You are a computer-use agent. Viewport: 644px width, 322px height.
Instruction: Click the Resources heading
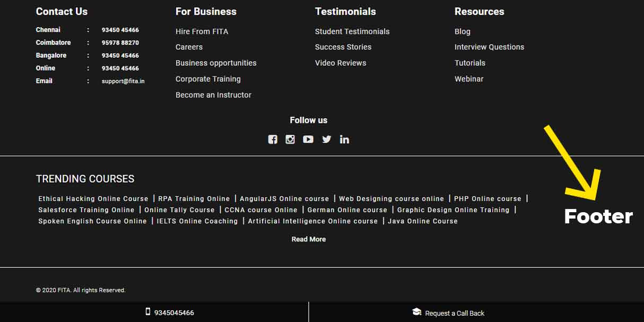click(480, 11)
